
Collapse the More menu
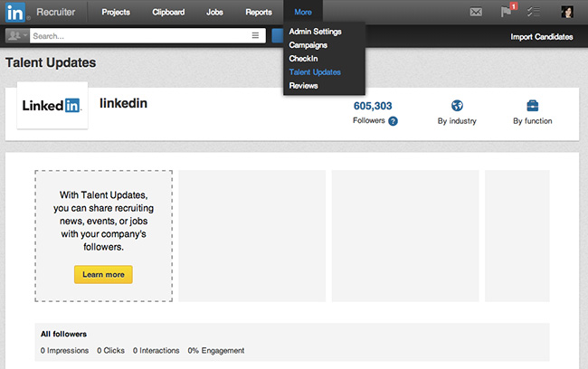tap(303, 12)
